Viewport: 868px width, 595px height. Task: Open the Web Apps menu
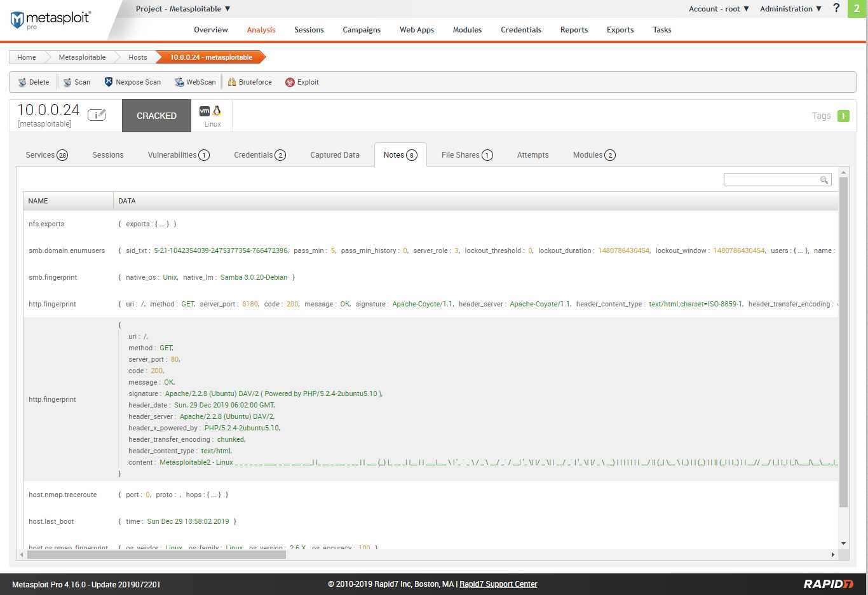[x=417, y=30]
